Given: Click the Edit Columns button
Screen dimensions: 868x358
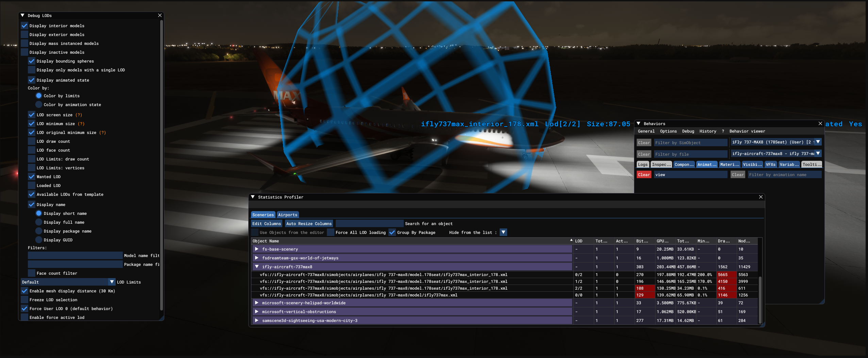Looking at the screenshot, I should click(x=267, y=223).
